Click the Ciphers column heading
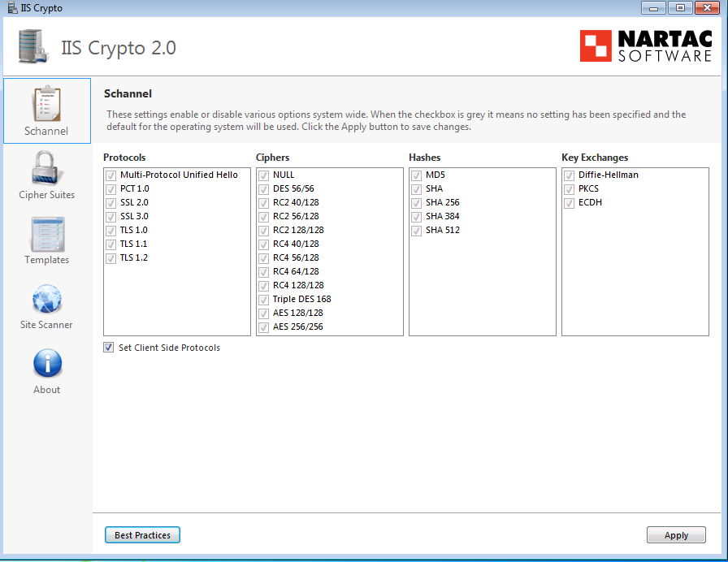 coord(272,158)
